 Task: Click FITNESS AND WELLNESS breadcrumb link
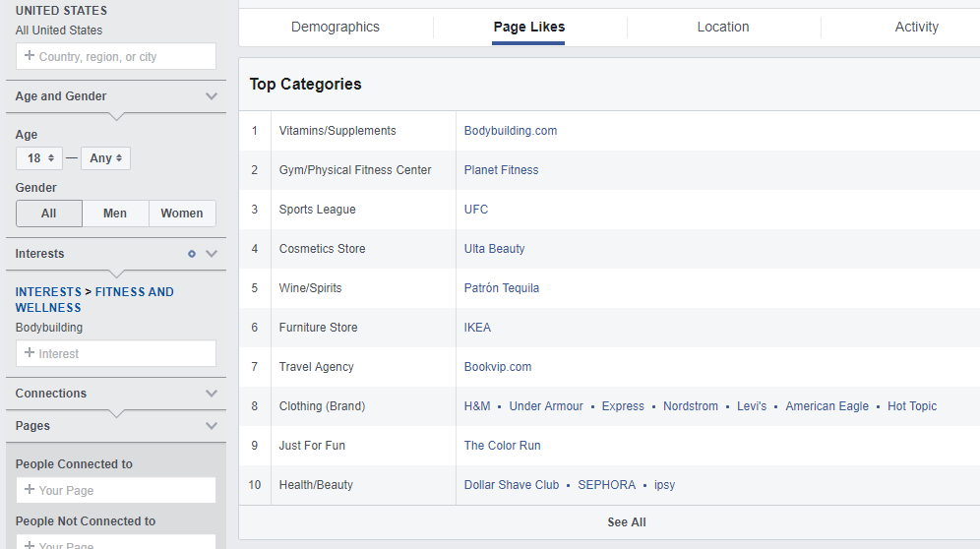click(x=94, y=300)
